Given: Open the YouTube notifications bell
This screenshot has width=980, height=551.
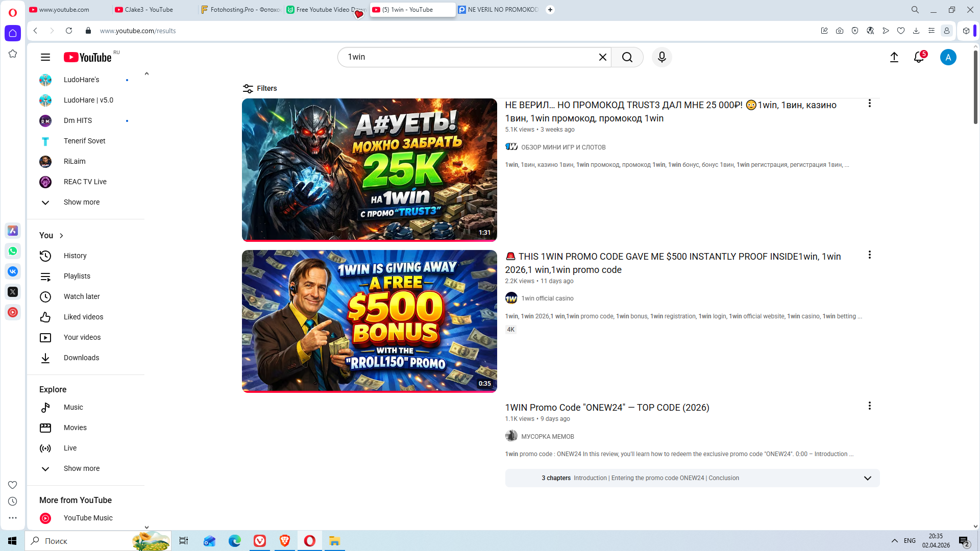Looking at the screenshot, I should point(919,57).
